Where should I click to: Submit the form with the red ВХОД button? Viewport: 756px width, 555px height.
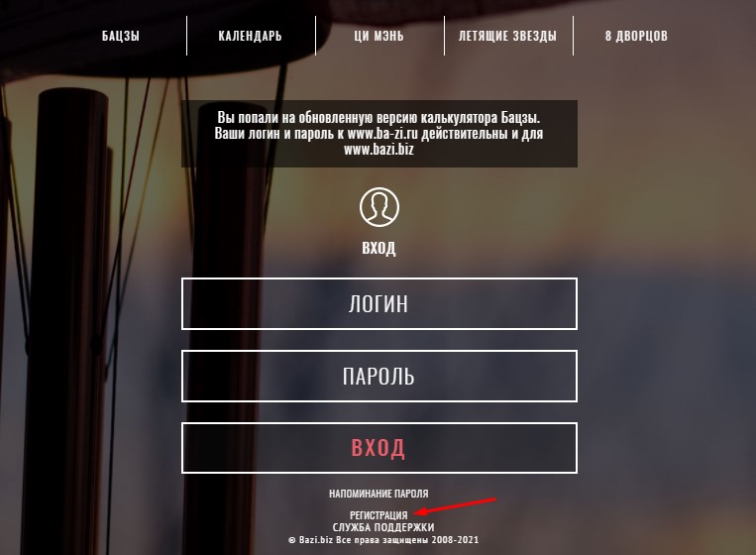tap(378, 448)
